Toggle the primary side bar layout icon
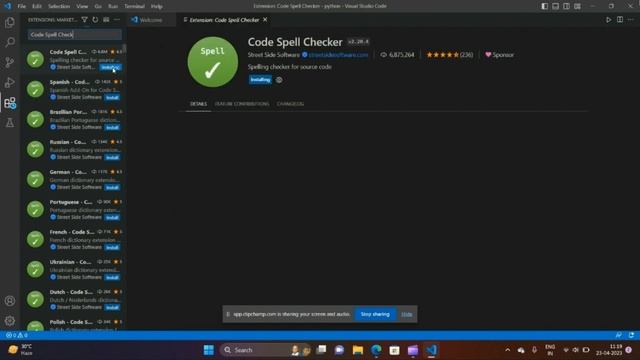Screen dimensions: 640x360 (544, 6)
